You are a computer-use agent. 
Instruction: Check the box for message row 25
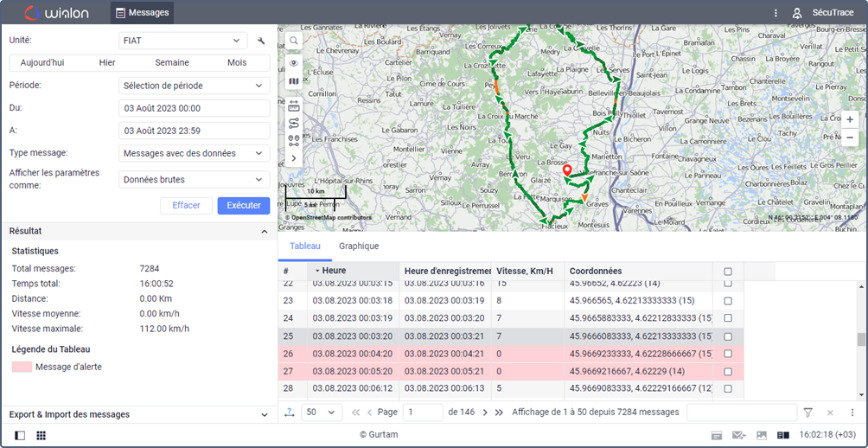[728, 336]
